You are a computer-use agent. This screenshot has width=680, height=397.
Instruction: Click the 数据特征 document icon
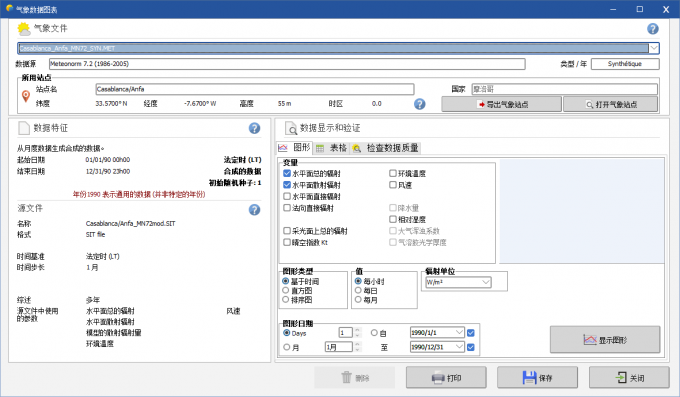pos(24,128)
